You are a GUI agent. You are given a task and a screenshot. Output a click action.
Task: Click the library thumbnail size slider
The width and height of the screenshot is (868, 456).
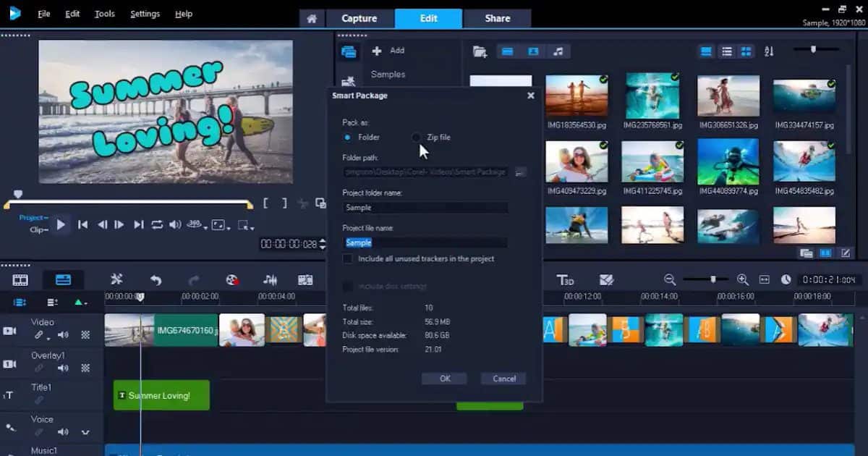814,50
